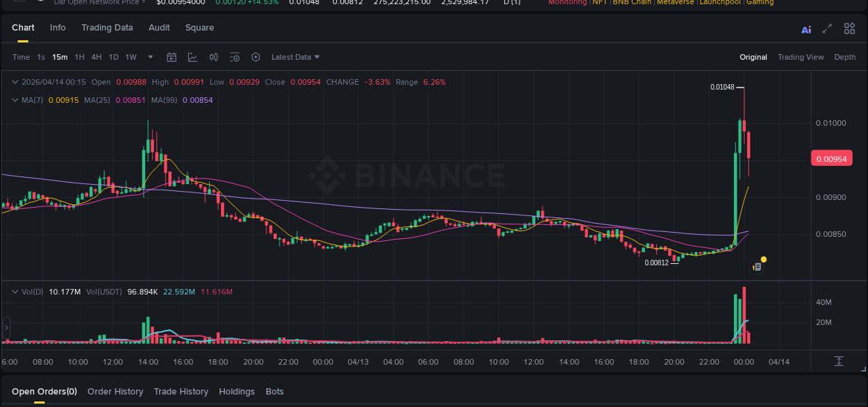Open the Trade History tab
This screenshot has width=868, height=407.
181,391
